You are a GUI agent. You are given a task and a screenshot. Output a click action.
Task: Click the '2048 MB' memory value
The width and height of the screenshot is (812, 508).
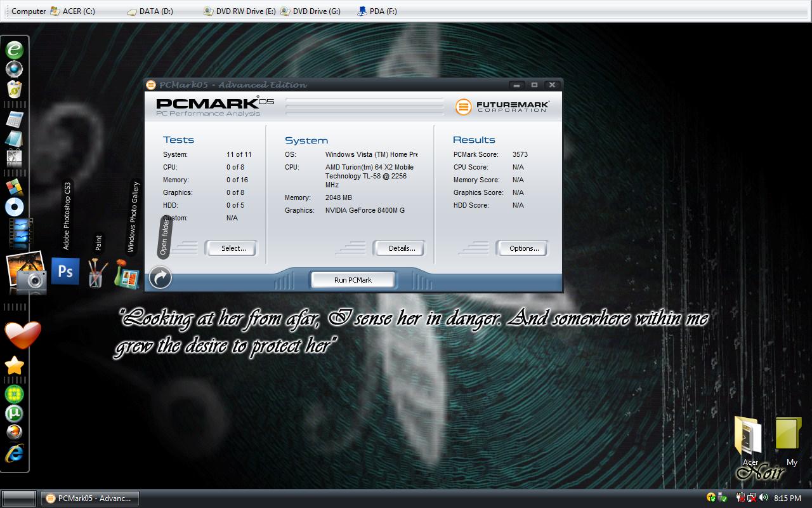click(x=338, y=197)
